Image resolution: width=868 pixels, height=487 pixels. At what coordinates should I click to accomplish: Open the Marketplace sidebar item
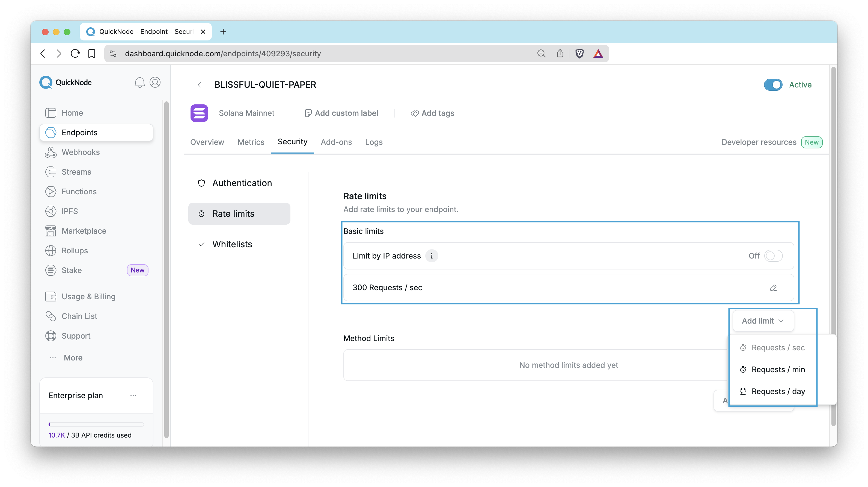(x=84, y=231)
